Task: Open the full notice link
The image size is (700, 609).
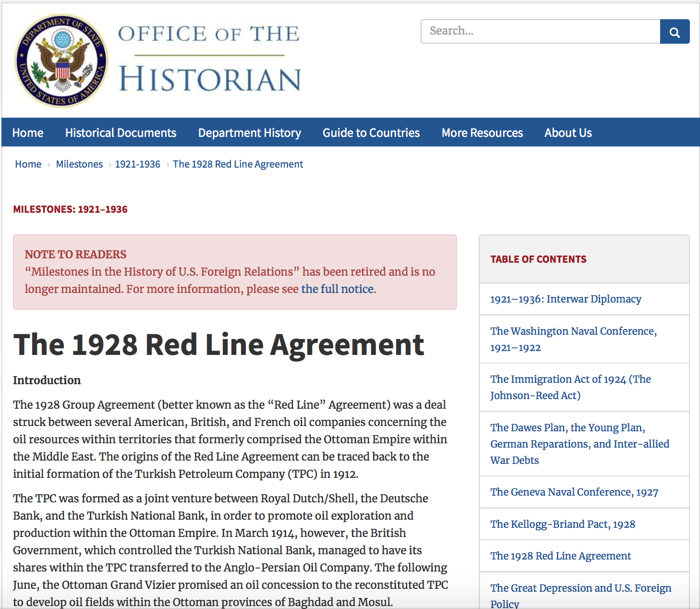Action: coord(338,289)
